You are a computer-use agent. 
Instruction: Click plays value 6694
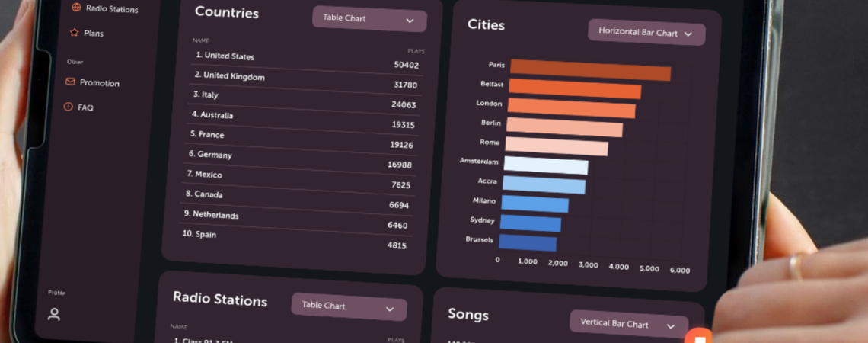point(398,205)
